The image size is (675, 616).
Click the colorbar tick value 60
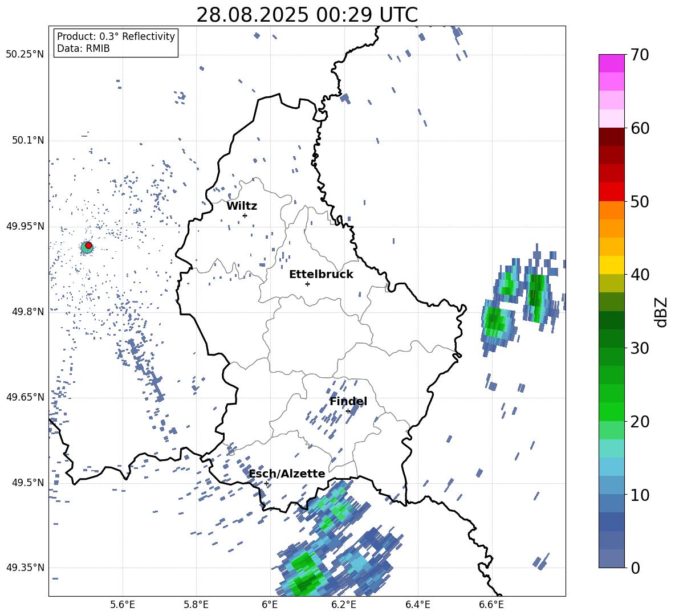(x=640, y=128)
